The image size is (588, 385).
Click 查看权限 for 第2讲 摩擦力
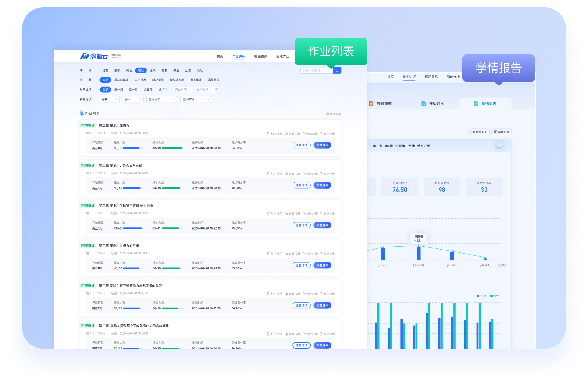coord(293,134)
